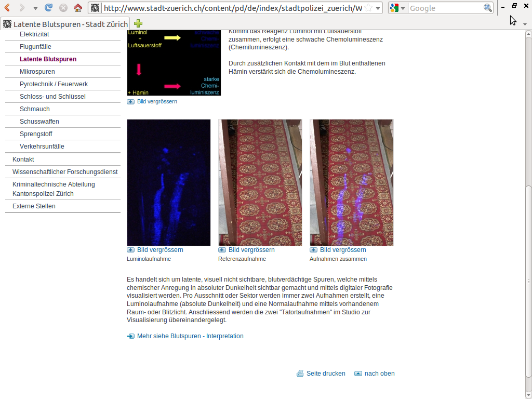Viewport: 532px width, 399px height.
Task: Click the site favicon in address bar
Action: click(x=95, y=8)
